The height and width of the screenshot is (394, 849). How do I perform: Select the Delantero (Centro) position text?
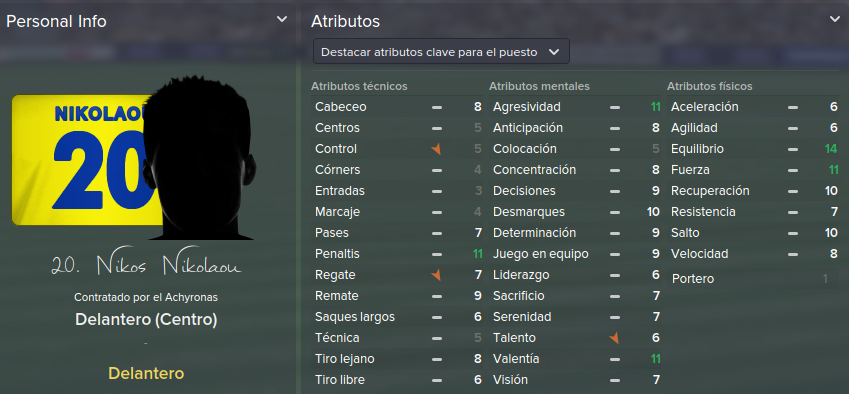tap(146, 320)
